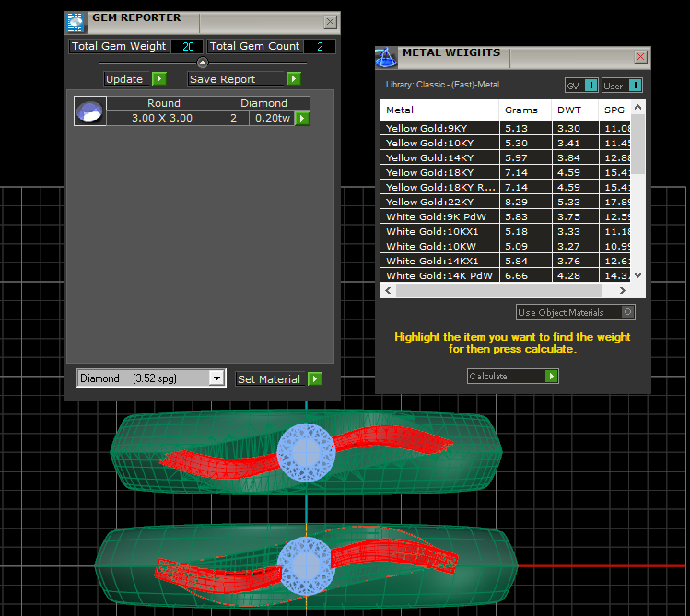
Task: Click the green arrow beside Set Material
Action: pyautogui.click(x=315, y=379)
